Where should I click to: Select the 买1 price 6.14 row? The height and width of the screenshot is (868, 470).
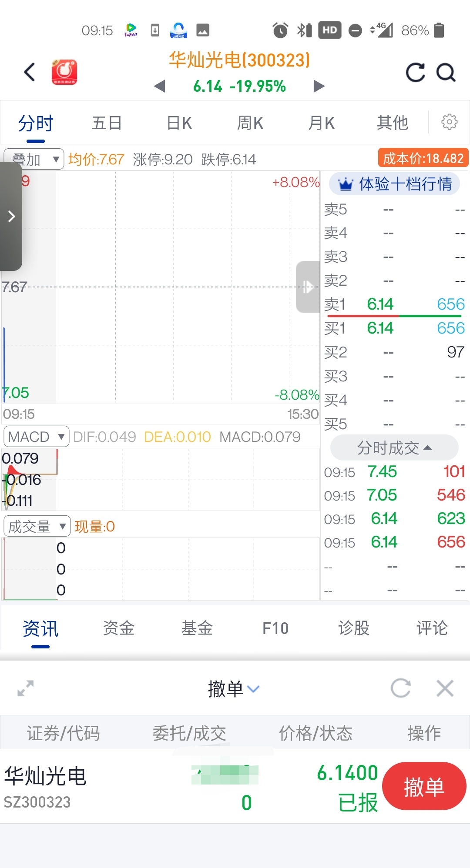click(394, 327)
